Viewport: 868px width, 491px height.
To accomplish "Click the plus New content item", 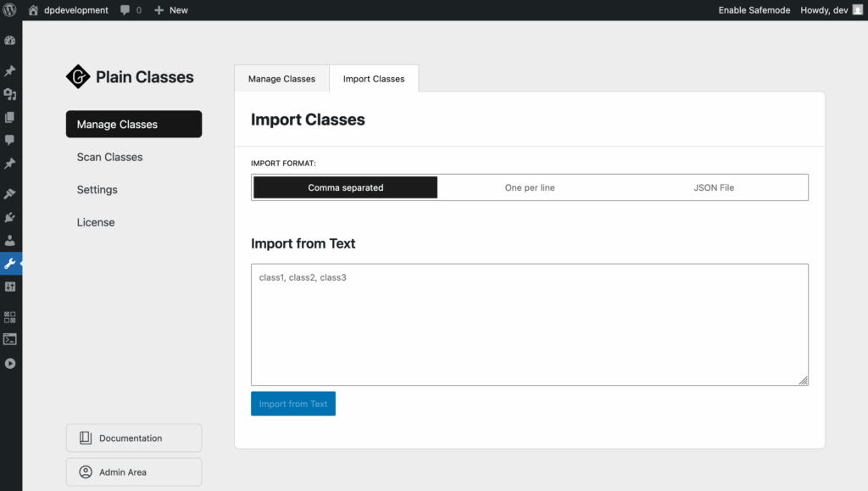I will click(x=171, y=10).
